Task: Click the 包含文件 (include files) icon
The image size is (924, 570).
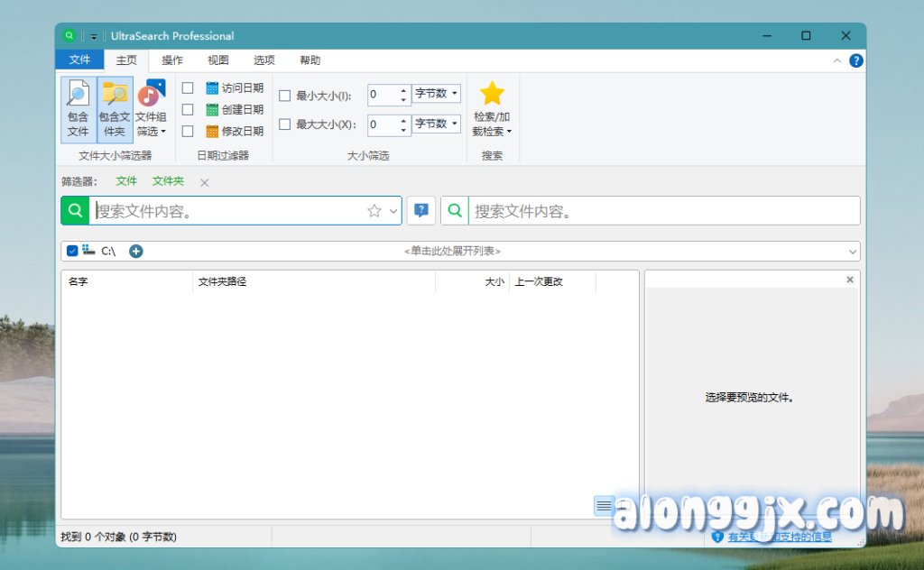Action: tap(79, 109)
